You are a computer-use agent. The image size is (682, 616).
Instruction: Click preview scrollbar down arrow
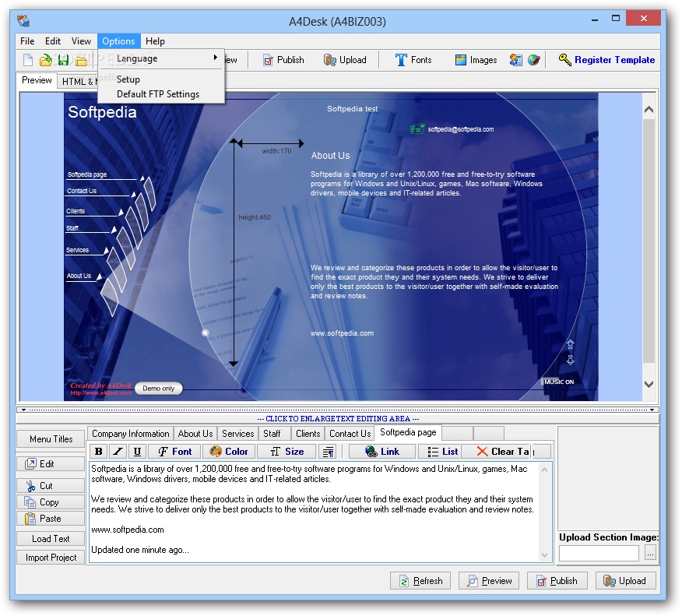point(649,384)
